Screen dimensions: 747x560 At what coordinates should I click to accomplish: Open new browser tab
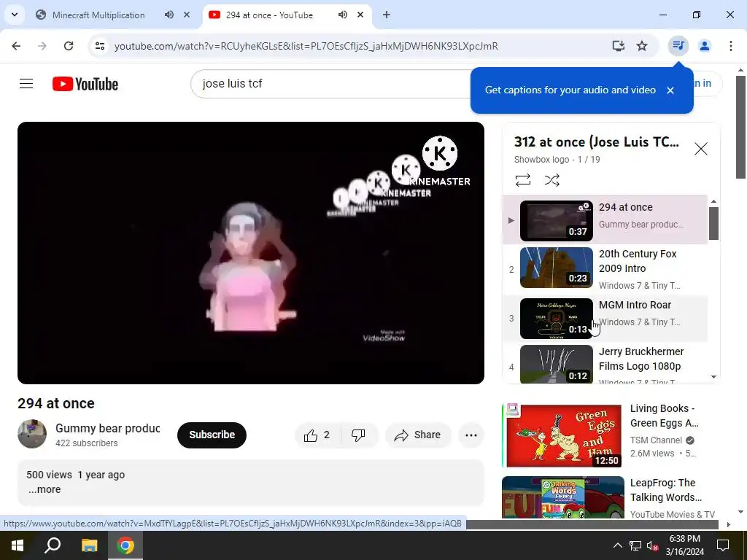[x=387, y=15]
